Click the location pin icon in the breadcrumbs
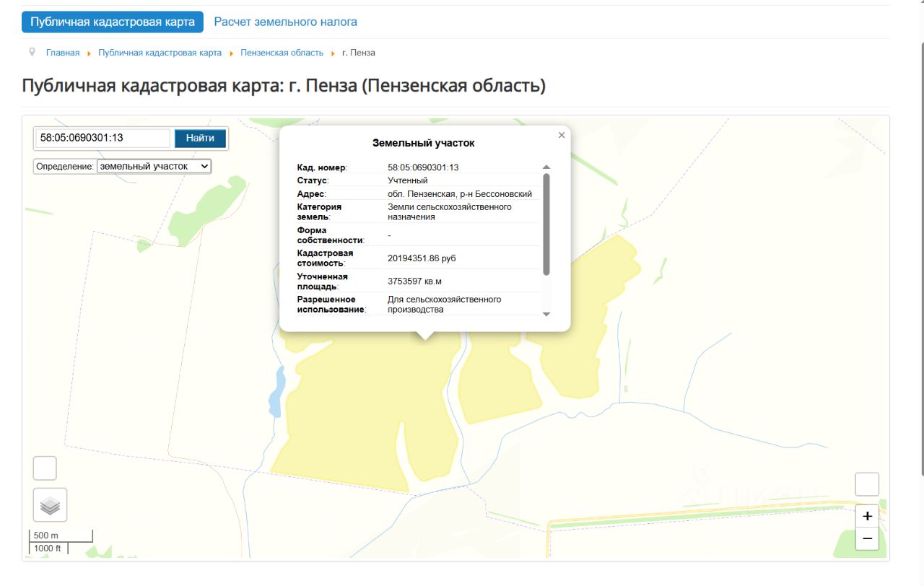The height and width of the screenshot is (586, 924). [32, 53]
